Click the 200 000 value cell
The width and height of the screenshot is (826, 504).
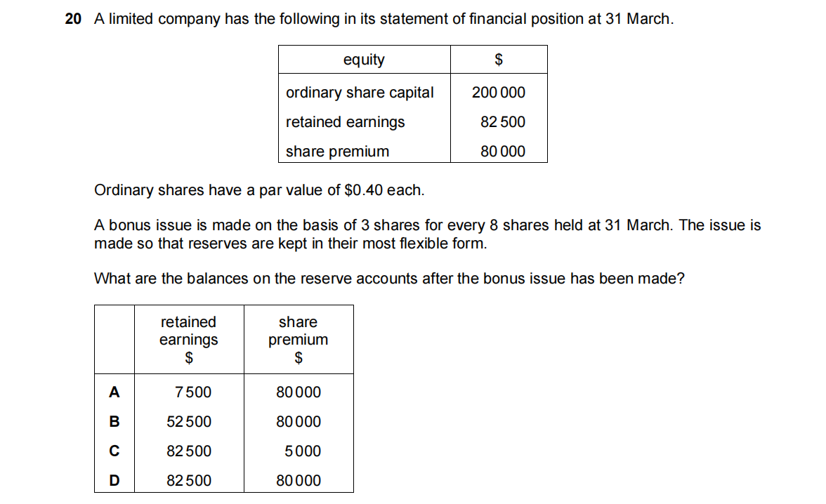499,93
